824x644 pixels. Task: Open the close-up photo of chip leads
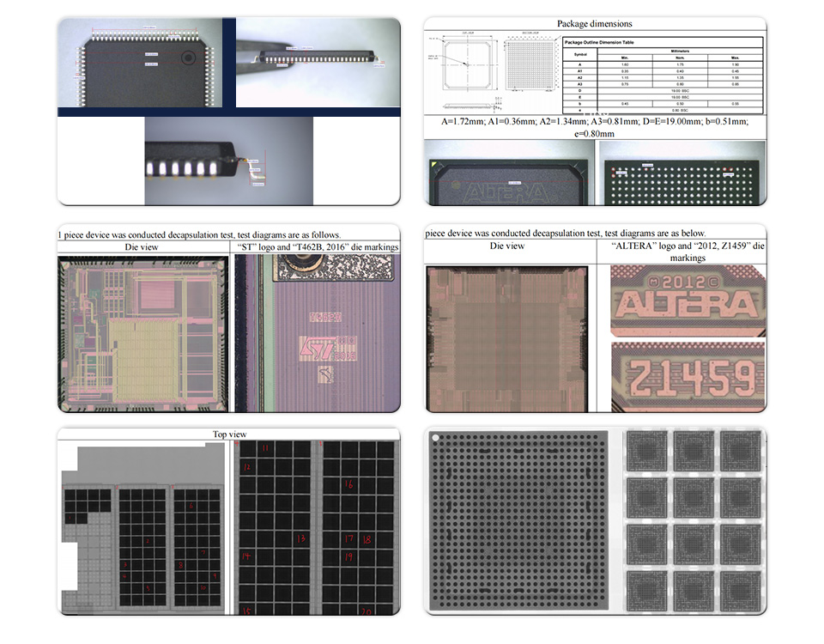228,161
